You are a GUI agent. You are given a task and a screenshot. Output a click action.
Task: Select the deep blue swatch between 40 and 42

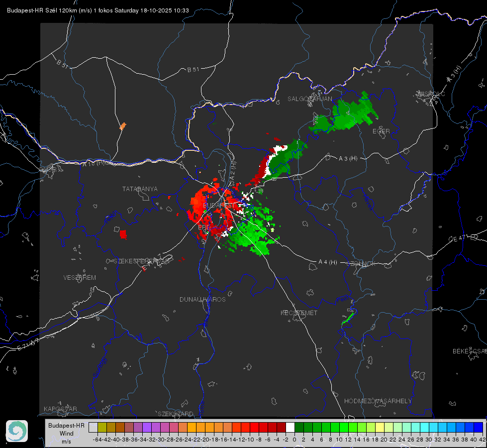479,427
